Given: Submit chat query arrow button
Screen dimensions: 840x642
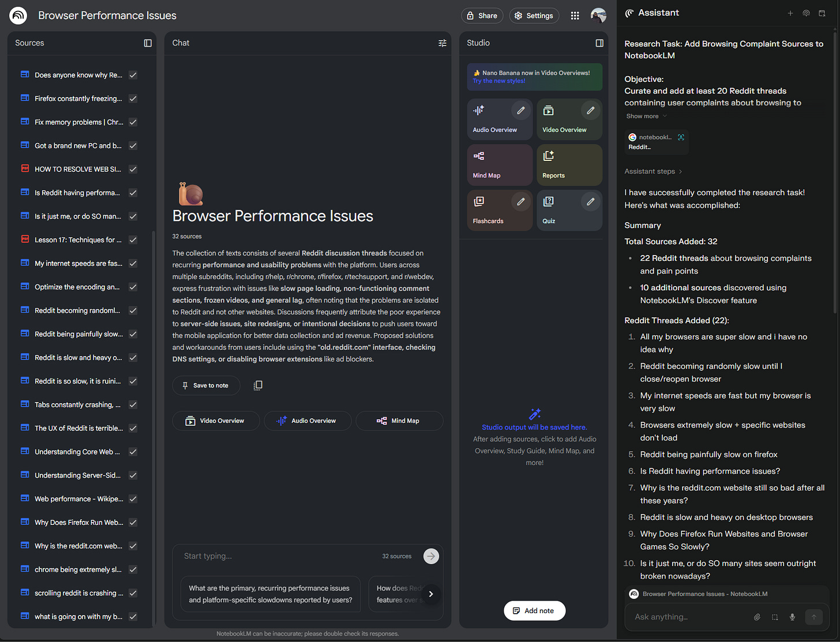Looking at the screenshot, I should 431,556.
